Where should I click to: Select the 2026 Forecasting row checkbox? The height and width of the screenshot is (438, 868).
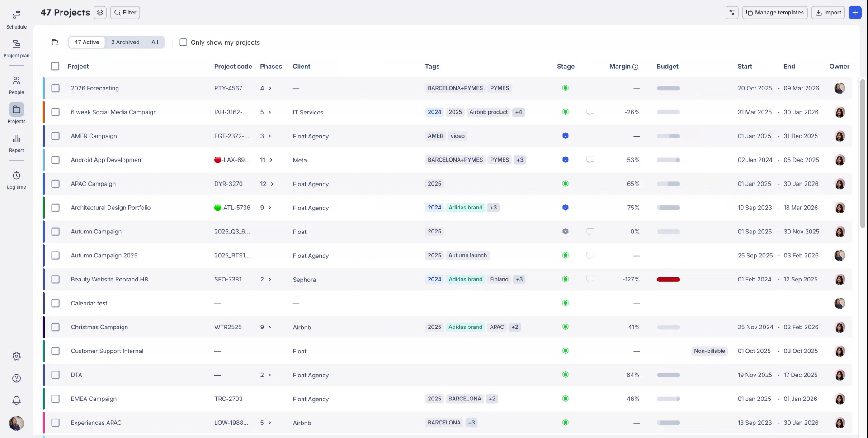click(x=56, y=88)
